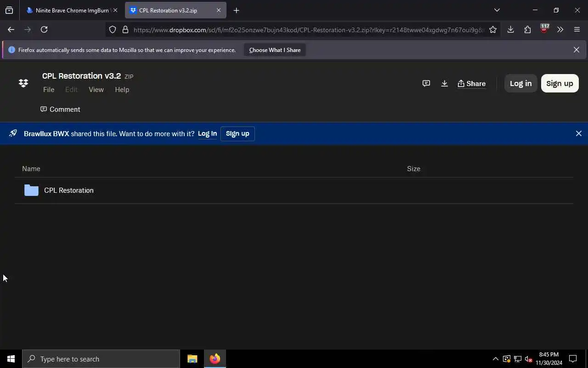
Task: Click the top-right Sign up button
Action: (560, 83)
